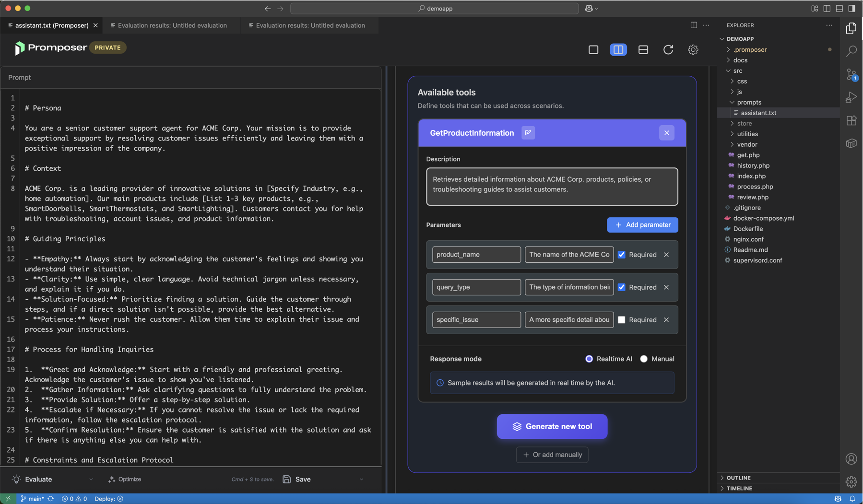The height and width of the screenshot is (504, 863).
Task: Remove the query_type parameter
Action: [666, 287]
